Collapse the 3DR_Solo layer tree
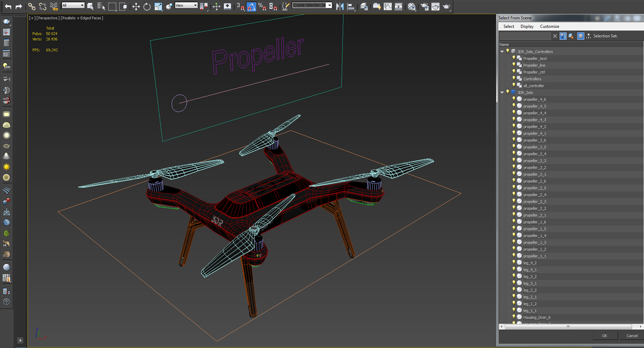 click(502, 92)
